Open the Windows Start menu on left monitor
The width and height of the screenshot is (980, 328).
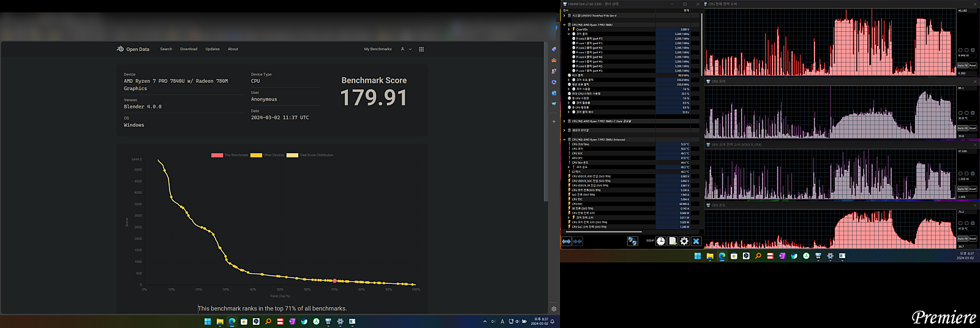click(208, 321)
